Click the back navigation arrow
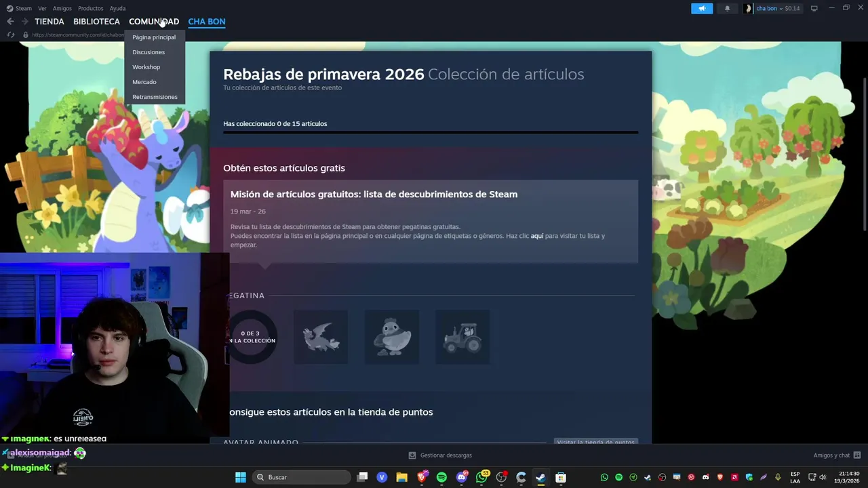Image resolution: width=868 pixels, height=488 pixels. click(10, 22)
